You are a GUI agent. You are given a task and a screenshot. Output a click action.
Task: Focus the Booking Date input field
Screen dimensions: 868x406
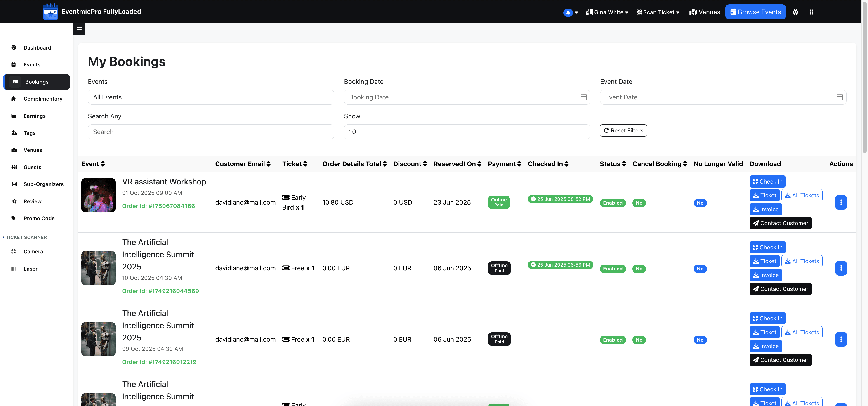click(467, 97)
